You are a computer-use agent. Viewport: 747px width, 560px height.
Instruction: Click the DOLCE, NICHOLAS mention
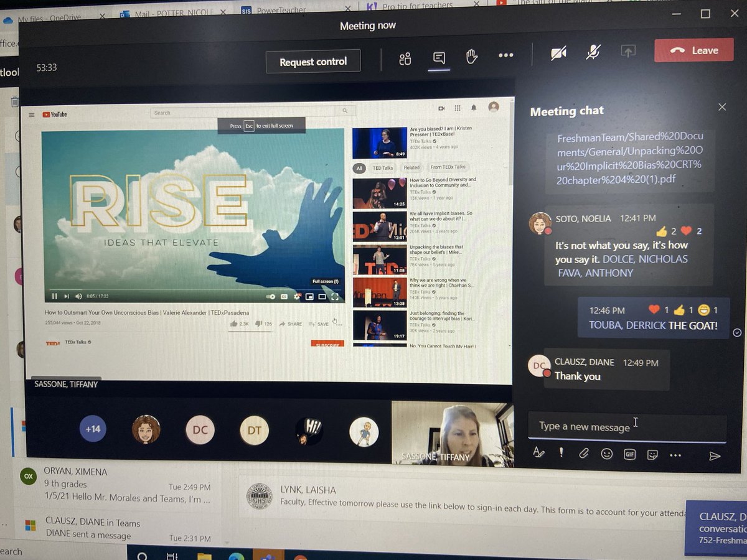645,259
